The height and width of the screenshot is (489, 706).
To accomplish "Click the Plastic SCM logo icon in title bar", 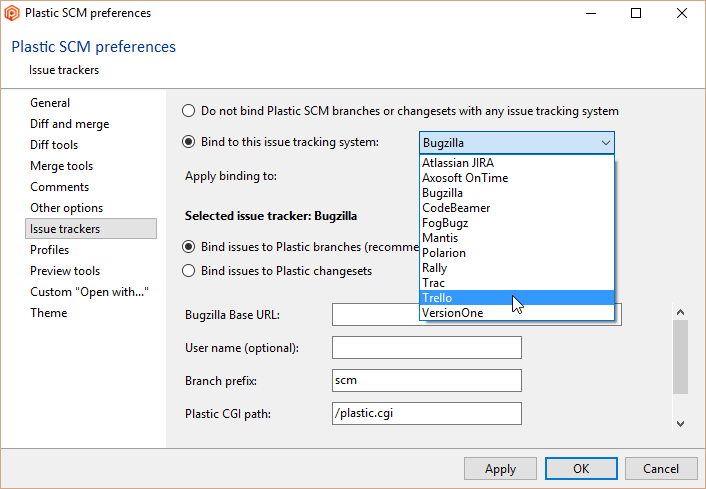I will 12,13.
